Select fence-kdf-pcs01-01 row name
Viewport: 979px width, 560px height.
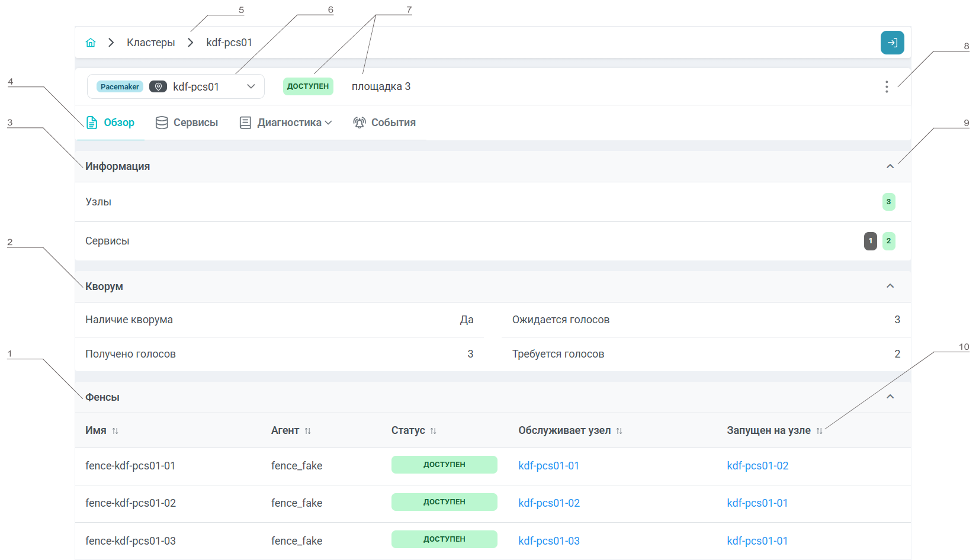[130, 466]
